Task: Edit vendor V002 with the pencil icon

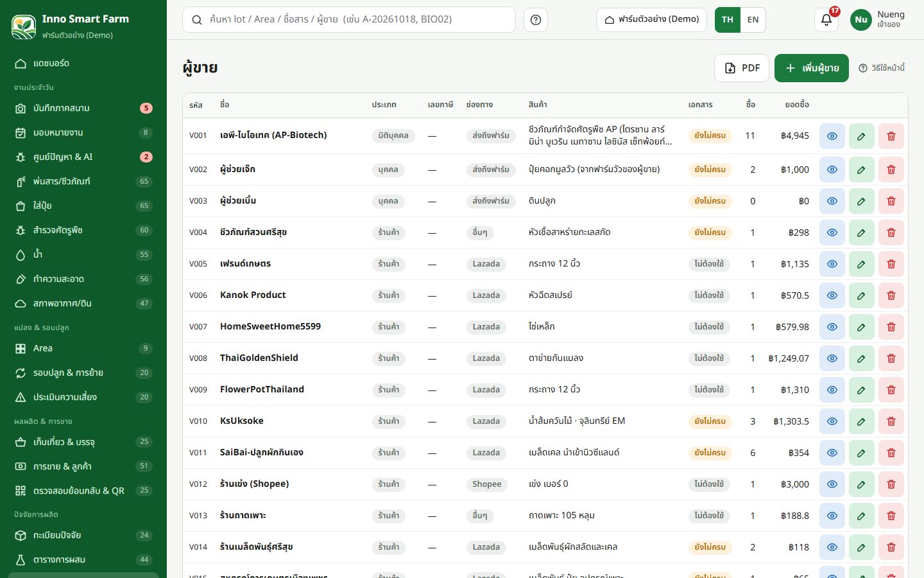Action: pyautogui.click(x=862, y=170)
